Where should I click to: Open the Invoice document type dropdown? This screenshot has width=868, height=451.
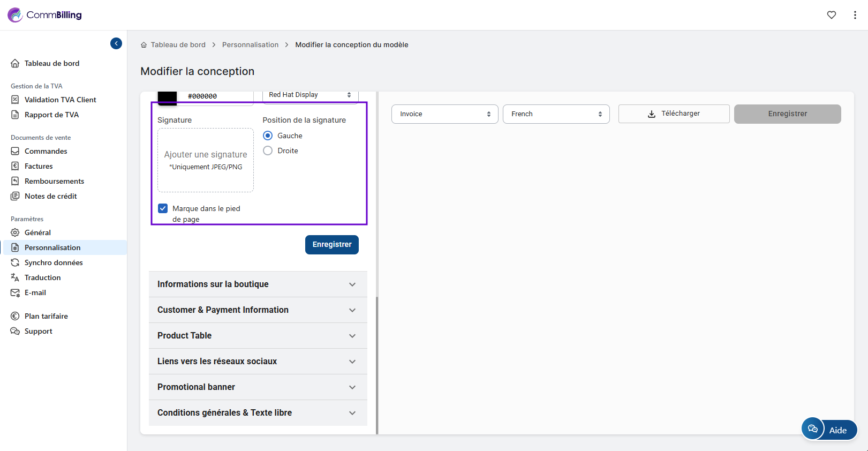tap(444, 114)
